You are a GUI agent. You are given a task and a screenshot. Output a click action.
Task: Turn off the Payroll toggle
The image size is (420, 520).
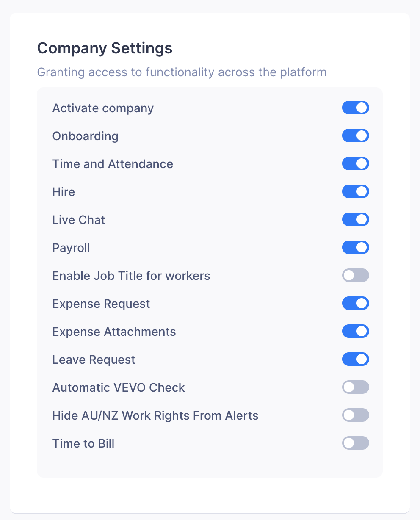click(x=356, y=248)
